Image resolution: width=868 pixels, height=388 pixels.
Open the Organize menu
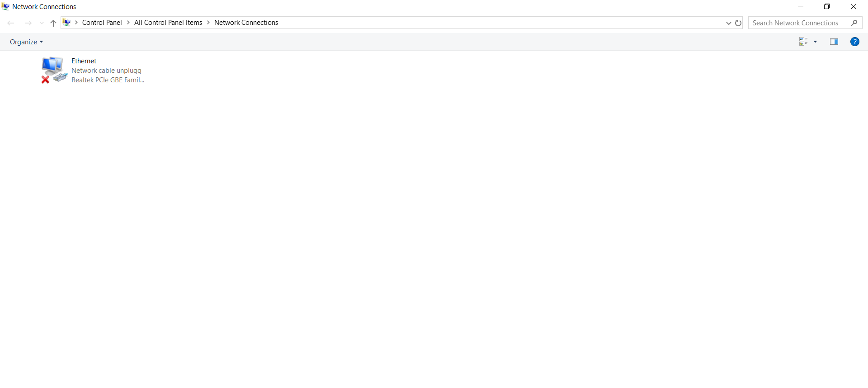tap(27, 42)
